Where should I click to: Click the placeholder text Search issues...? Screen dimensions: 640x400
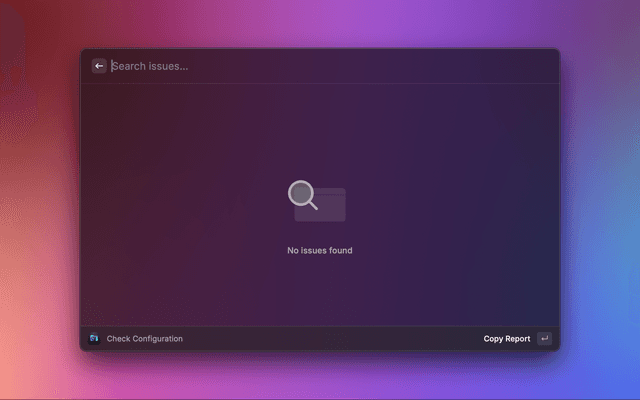(x=150, y=66)
